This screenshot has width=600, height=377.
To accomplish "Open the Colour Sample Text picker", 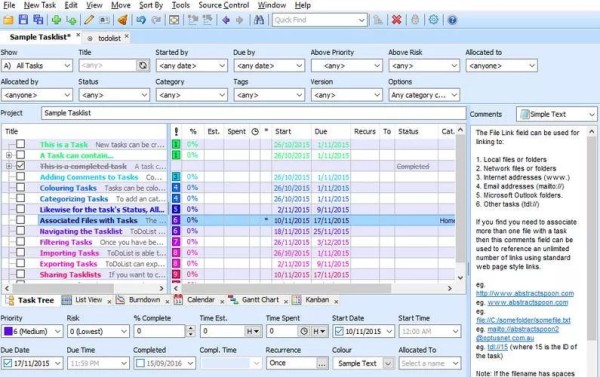I will pos(363,363).
